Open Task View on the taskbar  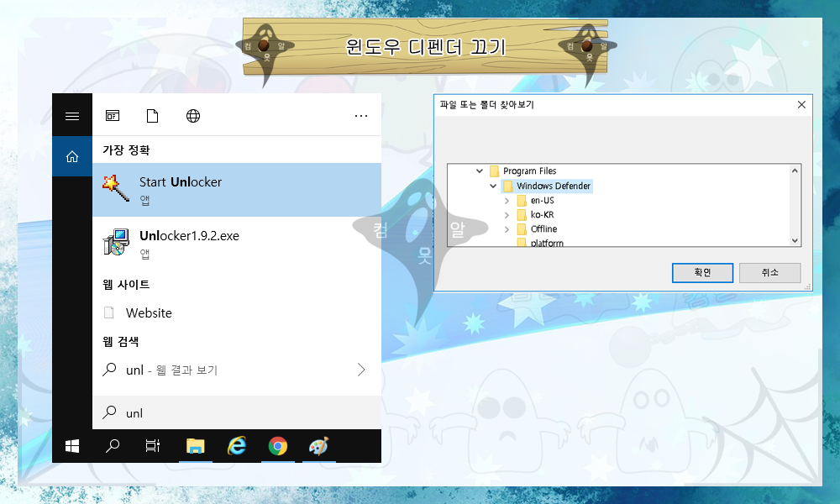(153, 445)
